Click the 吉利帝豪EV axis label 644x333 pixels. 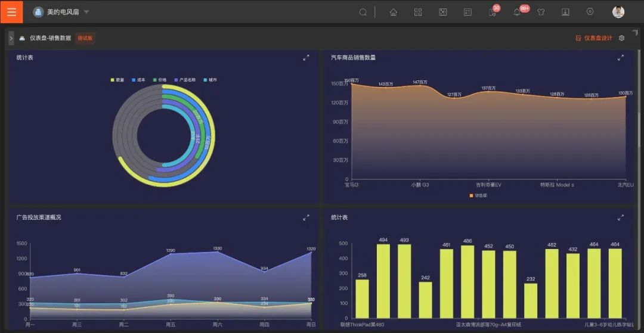pos(488,185)
